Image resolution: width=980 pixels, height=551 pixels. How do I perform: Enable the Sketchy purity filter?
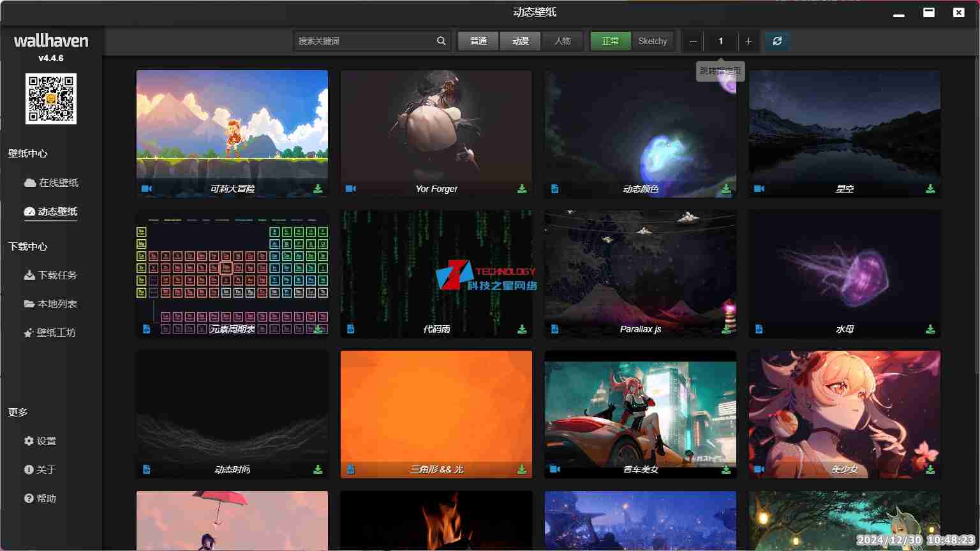pos(652,41)
